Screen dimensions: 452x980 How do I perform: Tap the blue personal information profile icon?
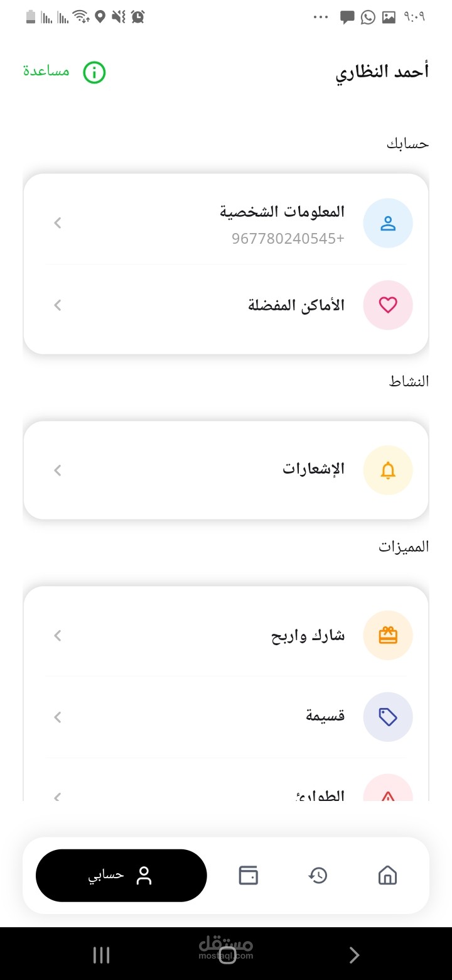(388, 223)
